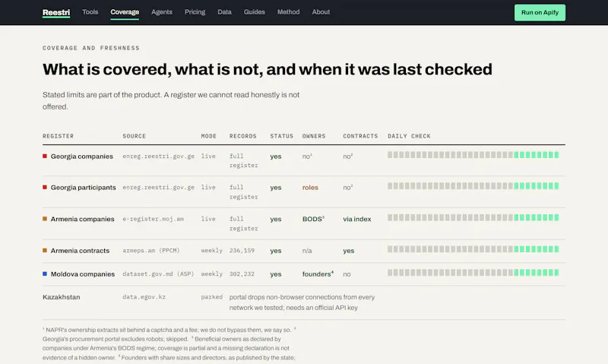The width and height of the screenshot is (608, 364).
Task: Click the blue marker beside Moldova companies
Action: click(x=45, y=274)
